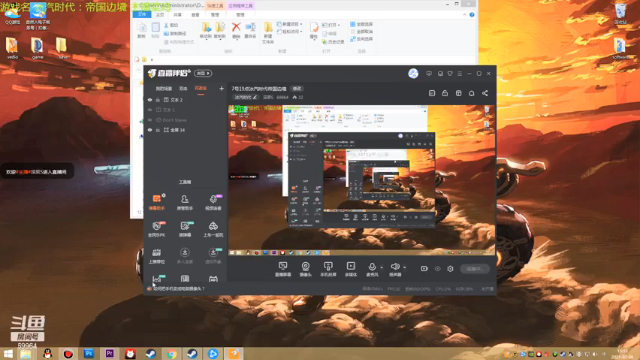Open the 打开 dropdown in the Explorer ribbon
The height and width of the screenshot is (360, 640).
(331, 25)
